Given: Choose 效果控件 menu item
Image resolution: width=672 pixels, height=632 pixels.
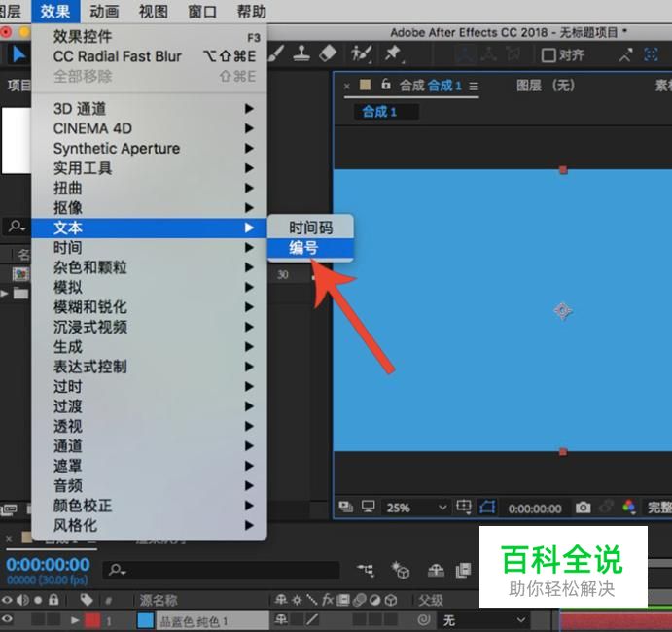Looking at the screenshot, I should point(149,36).
